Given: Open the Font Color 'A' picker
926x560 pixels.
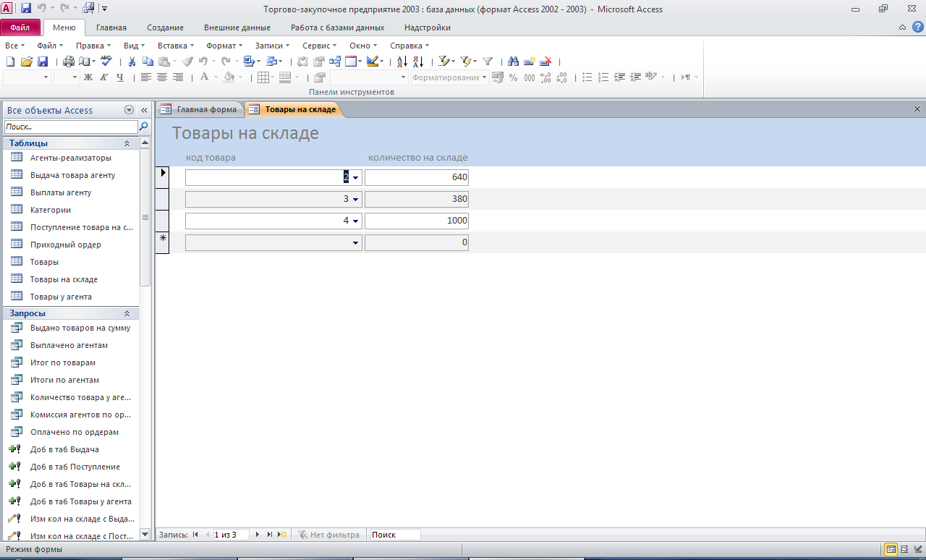Looking at the screenshot, I should point(205,77).
